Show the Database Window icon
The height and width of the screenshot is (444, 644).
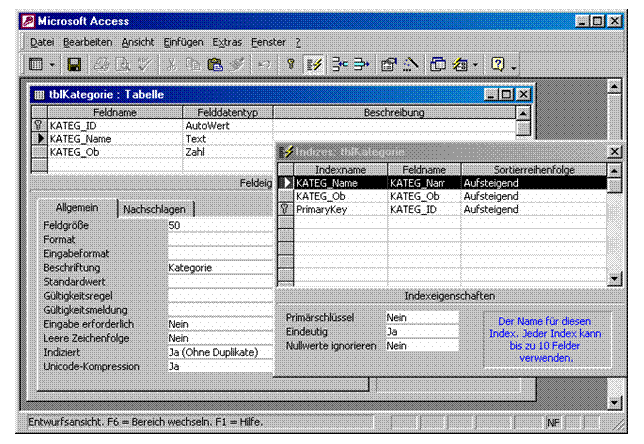[438, 64]
